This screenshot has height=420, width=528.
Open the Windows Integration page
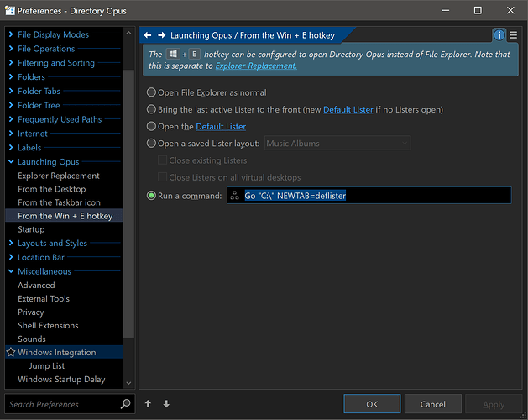click(64, 352)
